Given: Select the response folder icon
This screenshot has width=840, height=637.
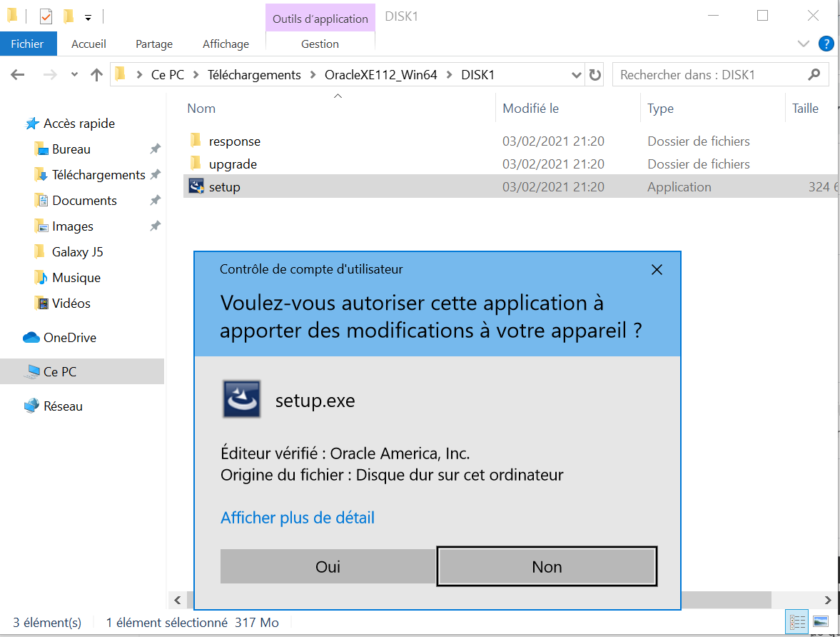Looking at the screenshot, I should coord(196,141).
